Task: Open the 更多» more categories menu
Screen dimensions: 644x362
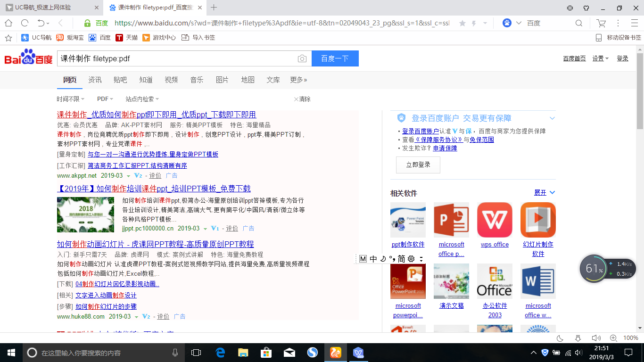Action: (298, 80)
